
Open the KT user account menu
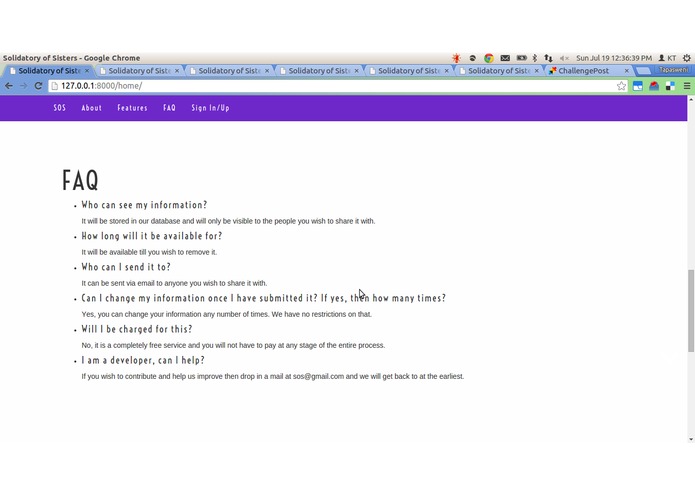pos(667,58)
